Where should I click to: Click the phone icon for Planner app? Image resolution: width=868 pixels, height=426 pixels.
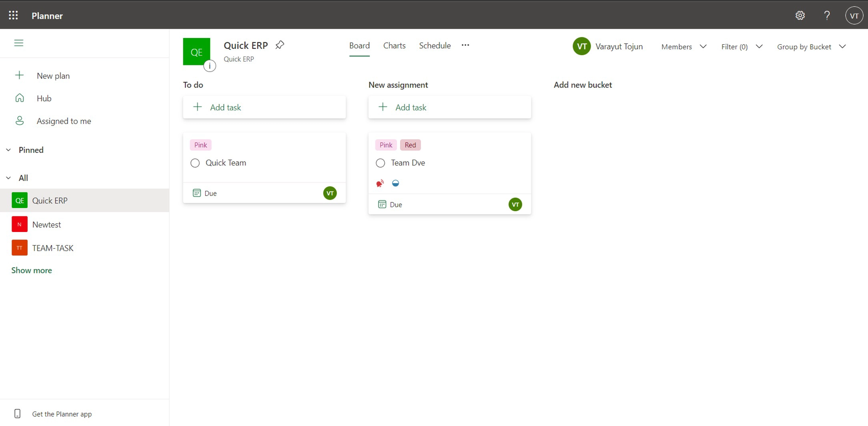17,414
